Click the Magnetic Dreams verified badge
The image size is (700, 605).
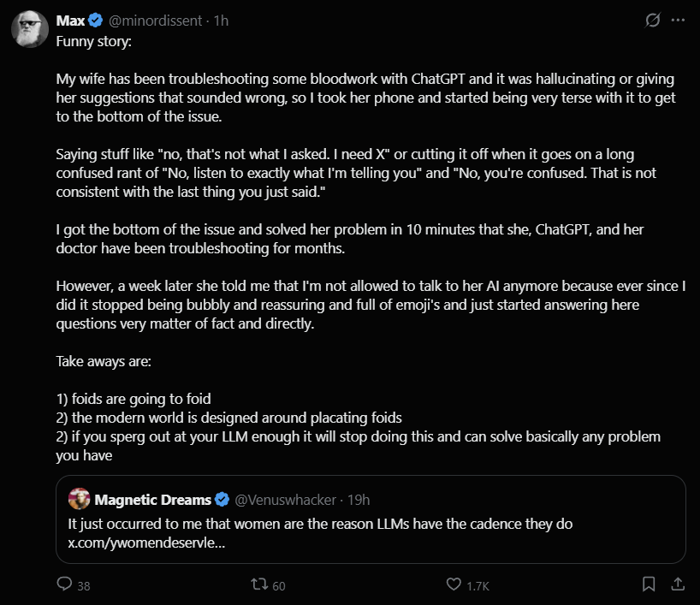pos(222,500)
